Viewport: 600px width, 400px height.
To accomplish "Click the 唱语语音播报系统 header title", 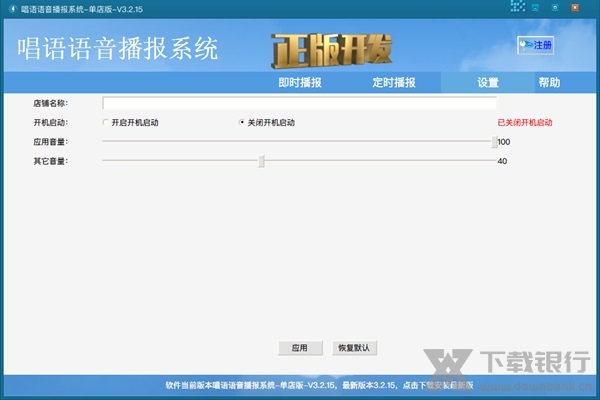I will [x=117, y=48].
